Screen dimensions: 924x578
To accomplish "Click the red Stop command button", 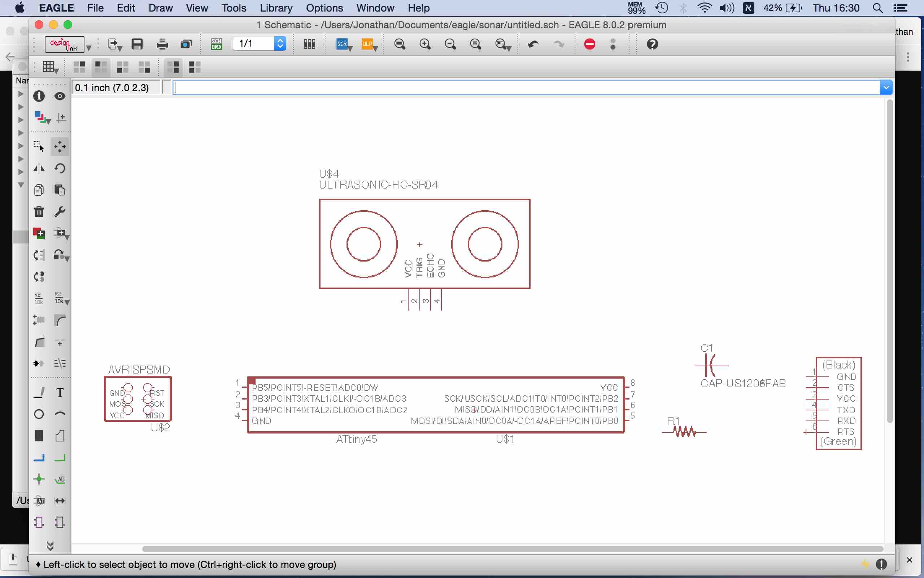I will 589,44.
